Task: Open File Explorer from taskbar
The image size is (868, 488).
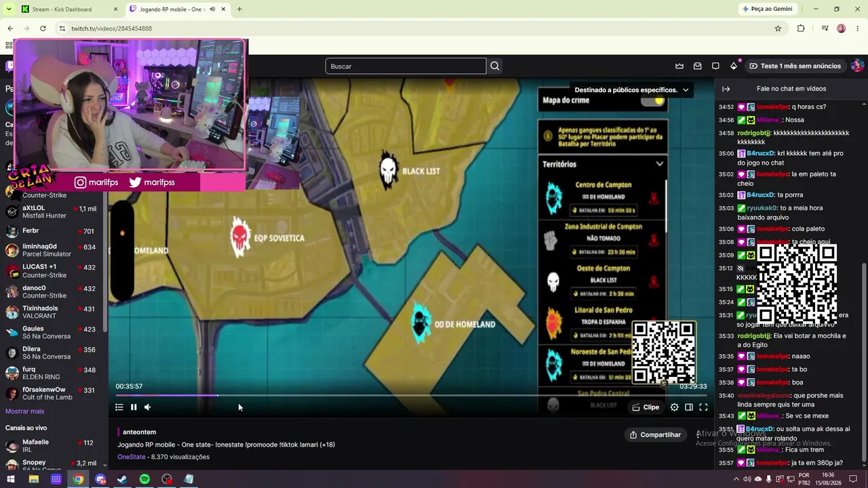Action: (x=33, y=479)
